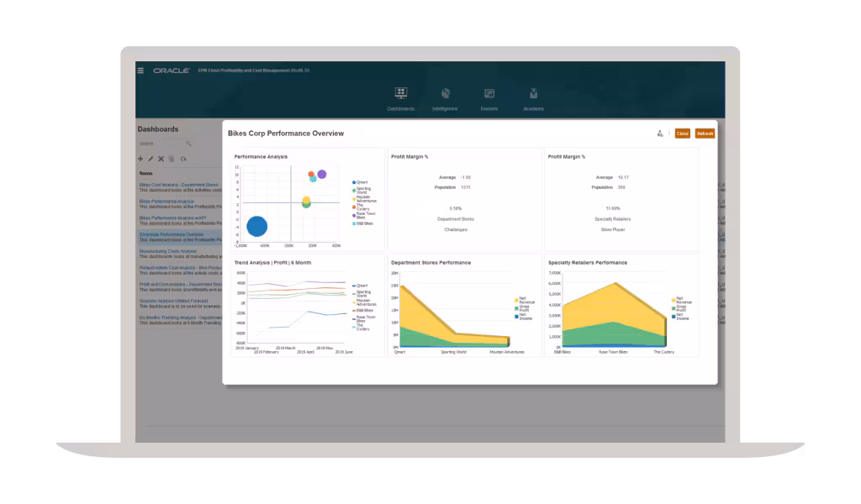Click the plus icon to add dashboard
Screen dimensions: 861x504
click(140, 159)
